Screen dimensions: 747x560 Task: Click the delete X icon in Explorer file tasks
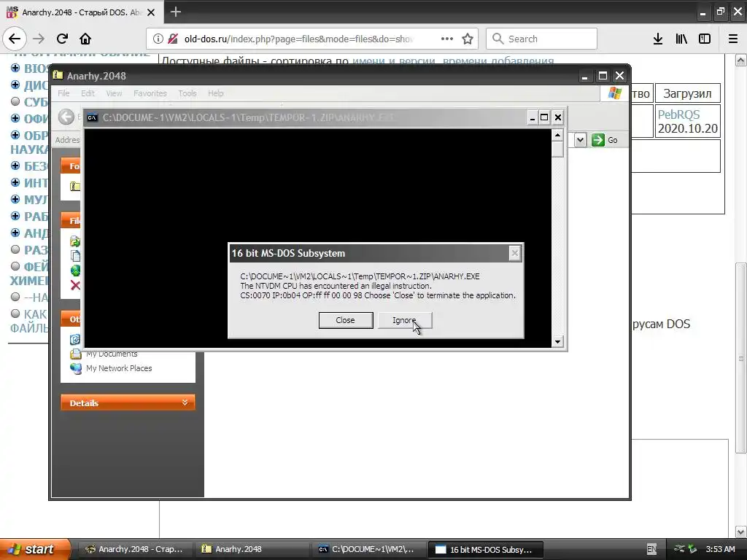(75, 285)
